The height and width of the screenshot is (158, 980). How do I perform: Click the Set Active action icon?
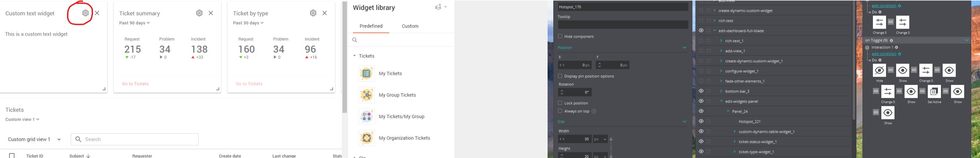click(x=934, y=92)
